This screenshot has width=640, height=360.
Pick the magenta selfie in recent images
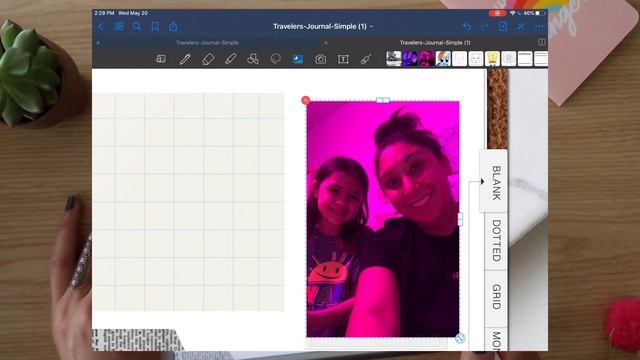tap(427, 59)
